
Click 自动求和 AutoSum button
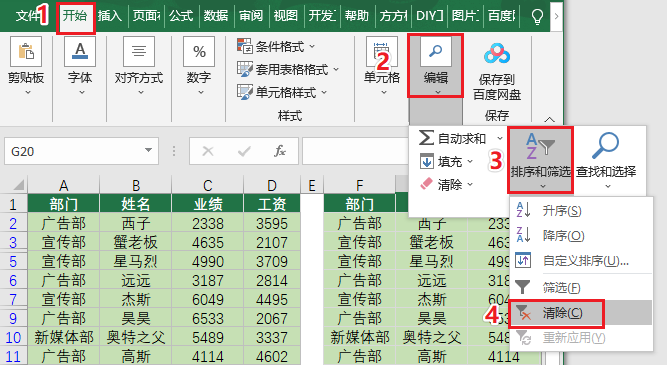click(x=452, y=138)
